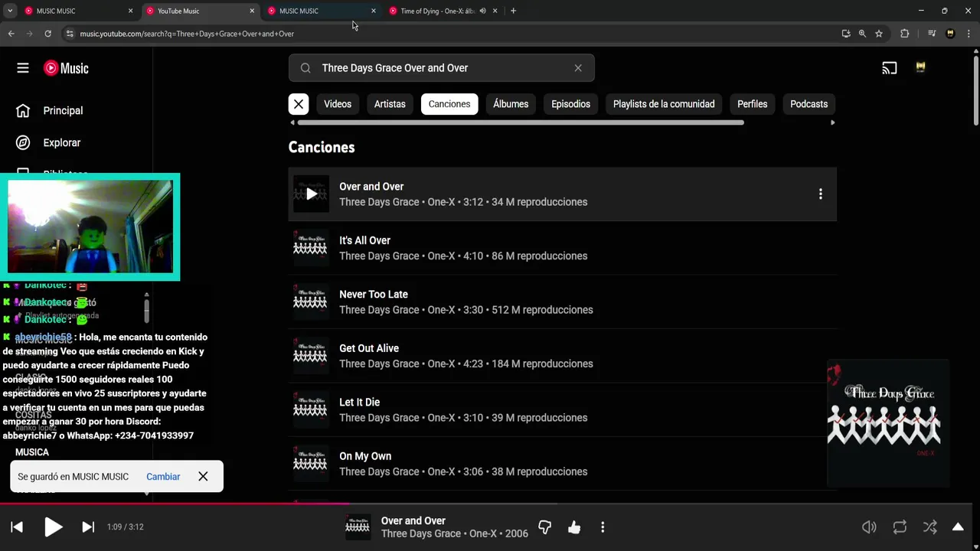Click Get Out Alive album thumbnail
The height and width of the screenshot is (551, 980).
[x=311, y=356]
